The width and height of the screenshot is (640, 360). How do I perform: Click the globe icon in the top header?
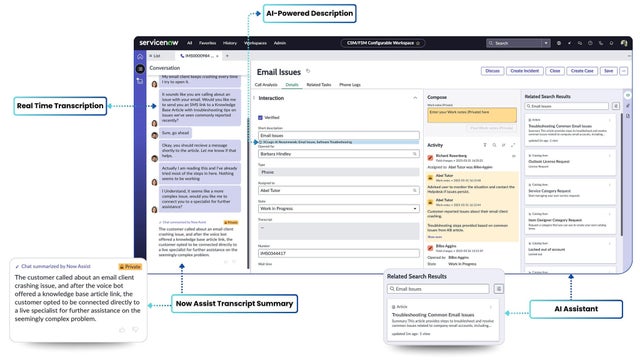(x=559, y=43)
